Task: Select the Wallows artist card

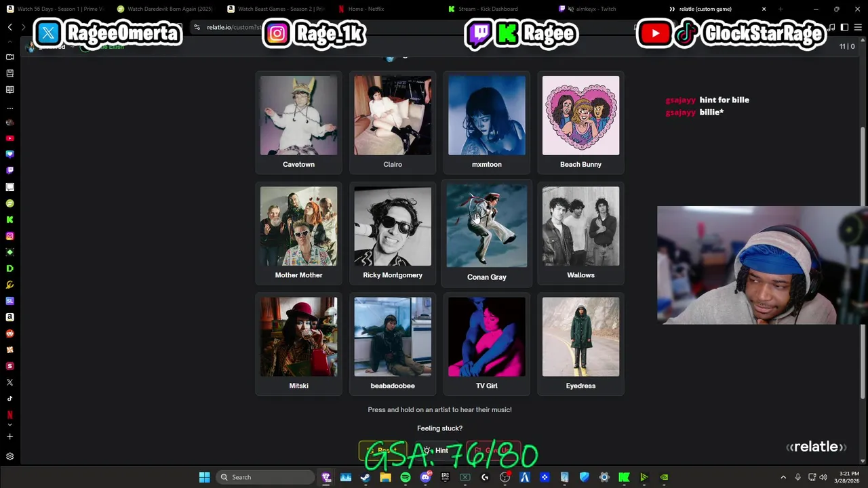Action: click(580, 233)
